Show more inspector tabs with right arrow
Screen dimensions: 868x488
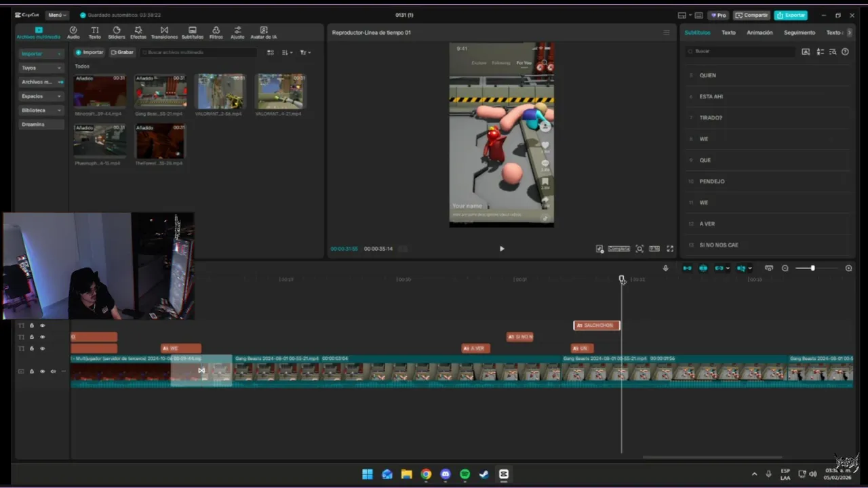point(849,33)
